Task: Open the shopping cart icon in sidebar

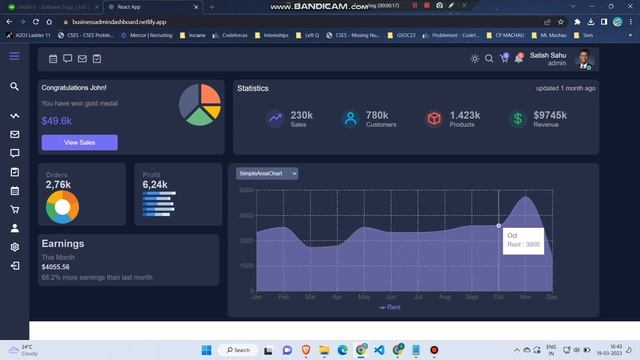Action: pos(15,209)
